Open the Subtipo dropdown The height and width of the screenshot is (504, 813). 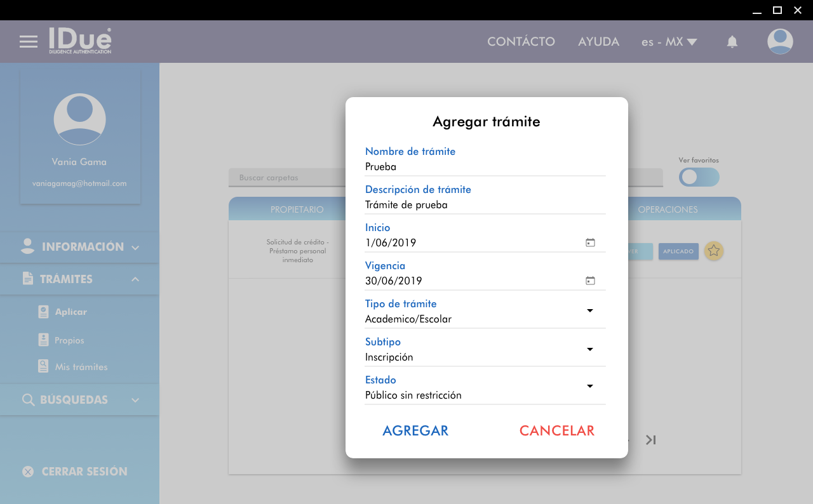pyautogui.click(x=589, y=349)
